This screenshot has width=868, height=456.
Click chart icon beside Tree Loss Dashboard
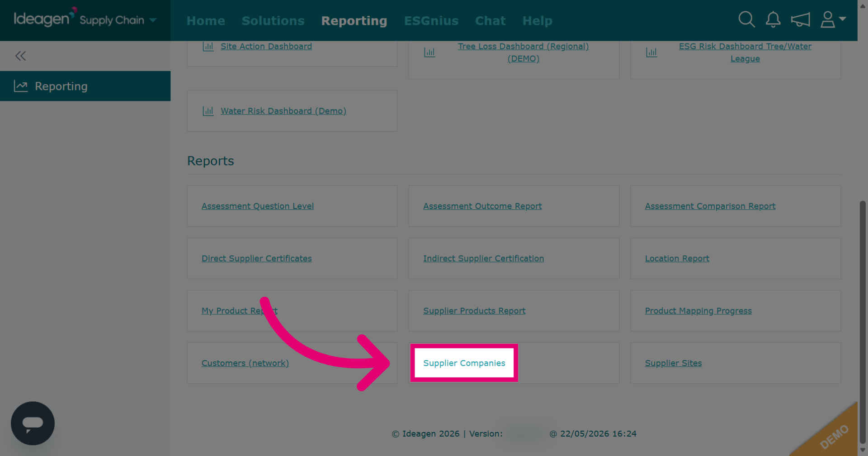429,52
